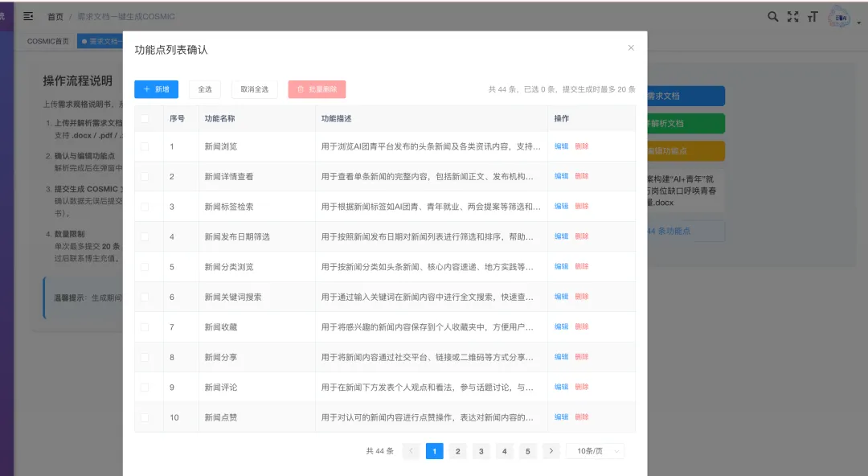Viewport: 868px width, 476px height.
Task: Delete the 新闻关键词搜索 row
Action: (581, 297)
